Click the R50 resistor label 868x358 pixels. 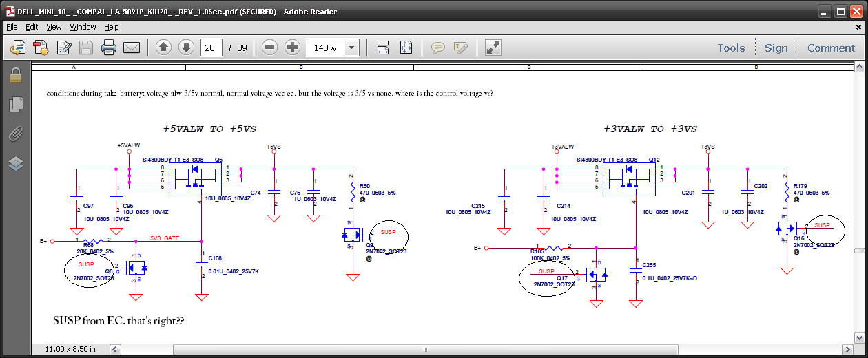click(364, 186)
